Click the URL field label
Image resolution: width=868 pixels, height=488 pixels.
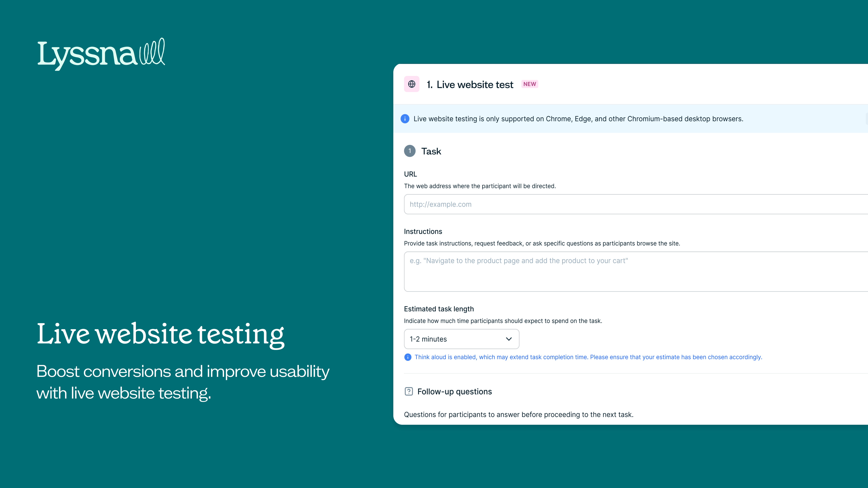click(x=410, y=174)
